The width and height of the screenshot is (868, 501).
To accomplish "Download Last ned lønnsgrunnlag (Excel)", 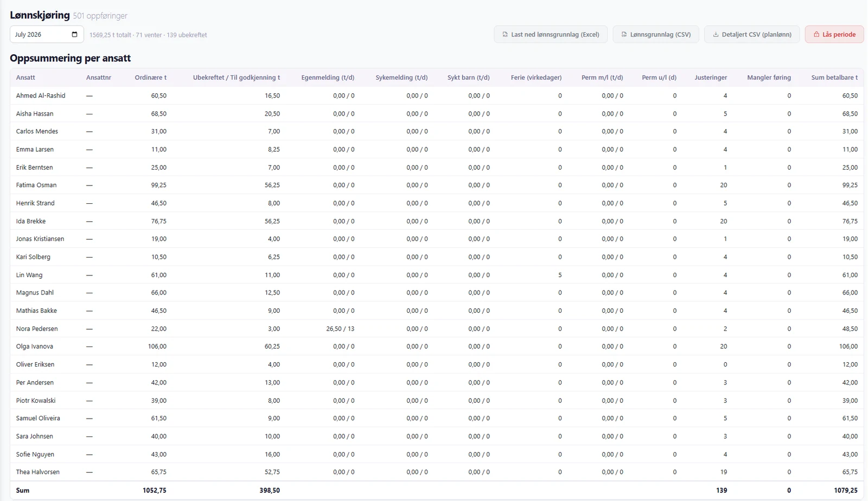I will point(551,34).
